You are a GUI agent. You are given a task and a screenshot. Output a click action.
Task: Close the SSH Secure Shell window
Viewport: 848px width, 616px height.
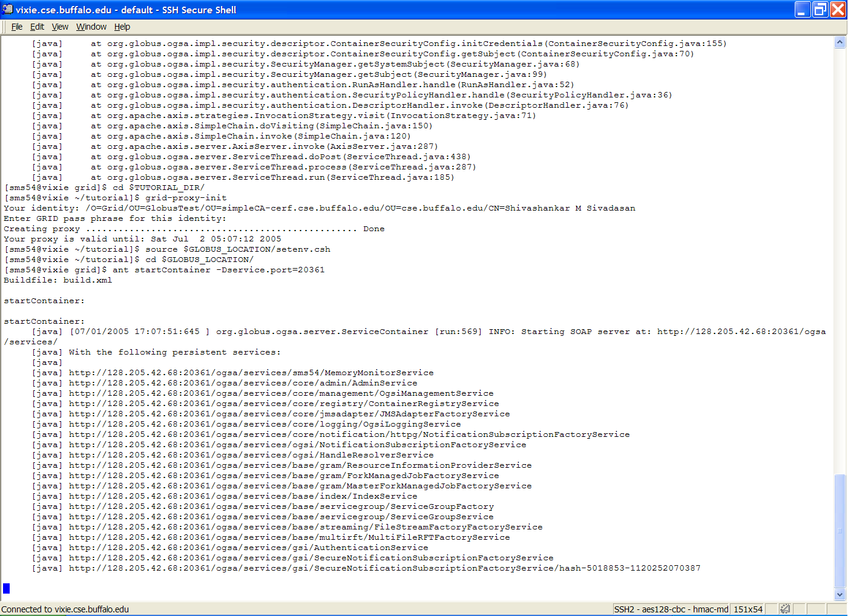point(838,9)
